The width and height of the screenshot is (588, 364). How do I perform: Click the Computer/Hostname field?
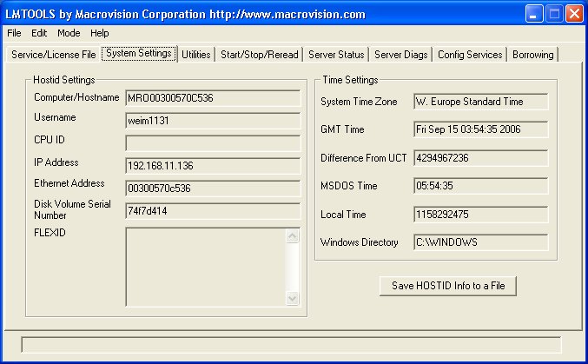pos(213,98)
